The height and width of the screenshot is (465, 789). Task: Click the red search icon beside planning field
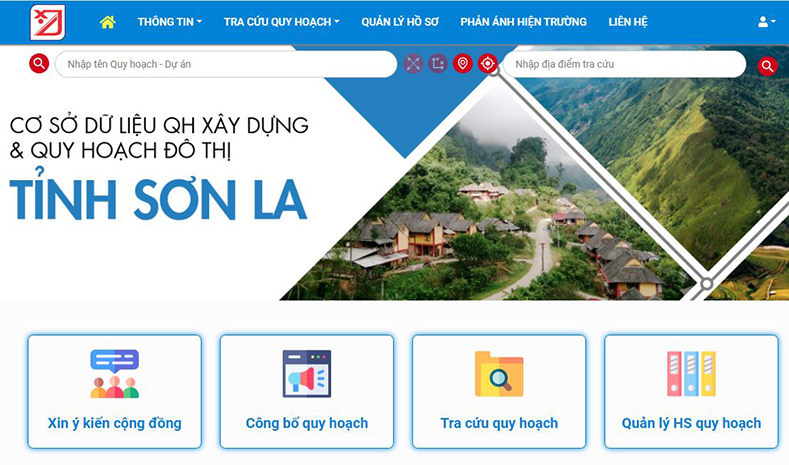tap(39, 63)
